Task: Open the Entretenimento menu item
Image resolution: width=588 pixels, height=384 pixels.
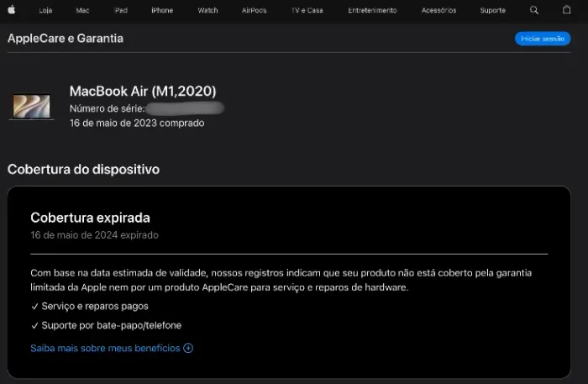Action: coord(372,10)
